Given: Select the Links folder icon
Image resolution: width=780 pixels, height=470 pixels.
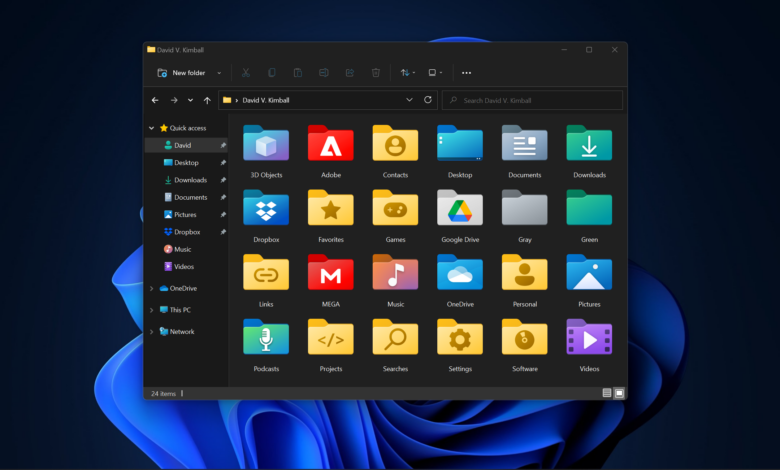Looking at the screenshot, I should 266,272.
